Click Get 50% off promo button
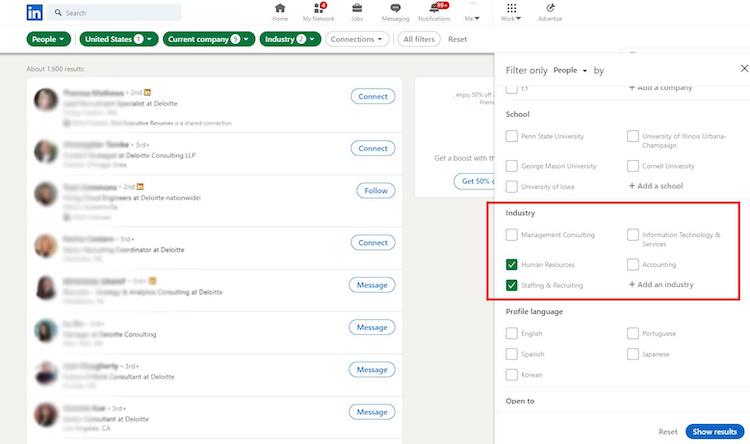This screenshot has width=750, height=444. point(474,181)
